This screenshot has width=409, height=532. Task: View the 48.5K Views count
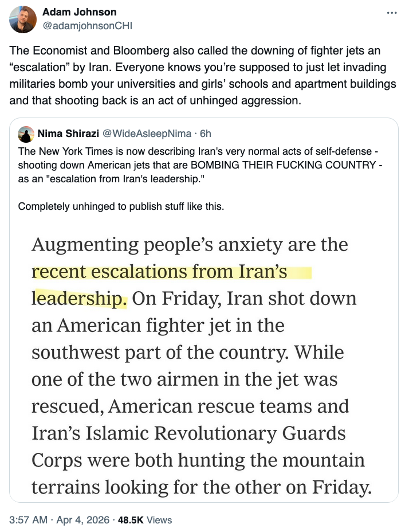pyautogui.click(x=144, y=520)
